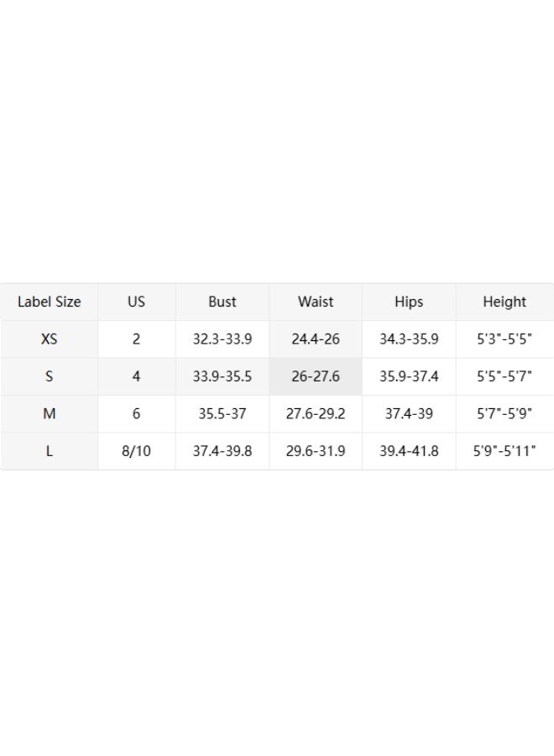Select the 5'9"-5'11" height cell
The image size is (554, 756).
tap(504, 451)
